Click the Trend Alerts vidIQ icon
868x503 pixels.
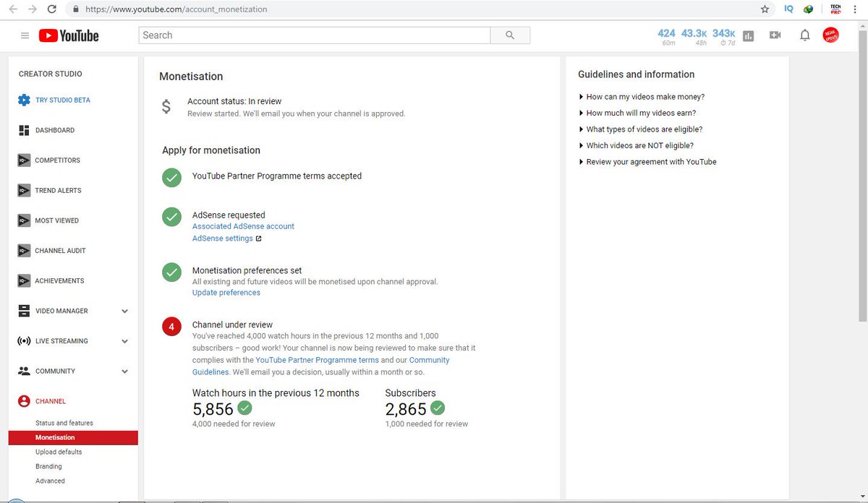tap(24, 191)
